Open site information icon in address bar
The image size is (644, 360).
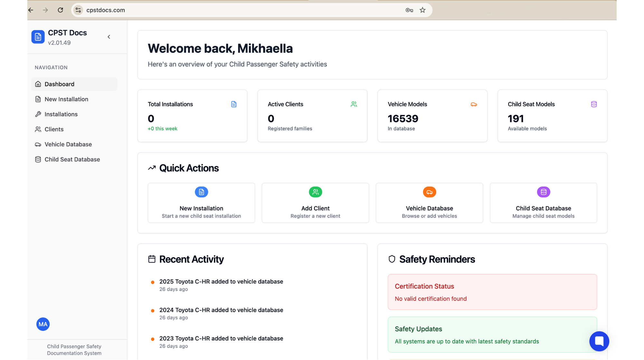[78, 10]
